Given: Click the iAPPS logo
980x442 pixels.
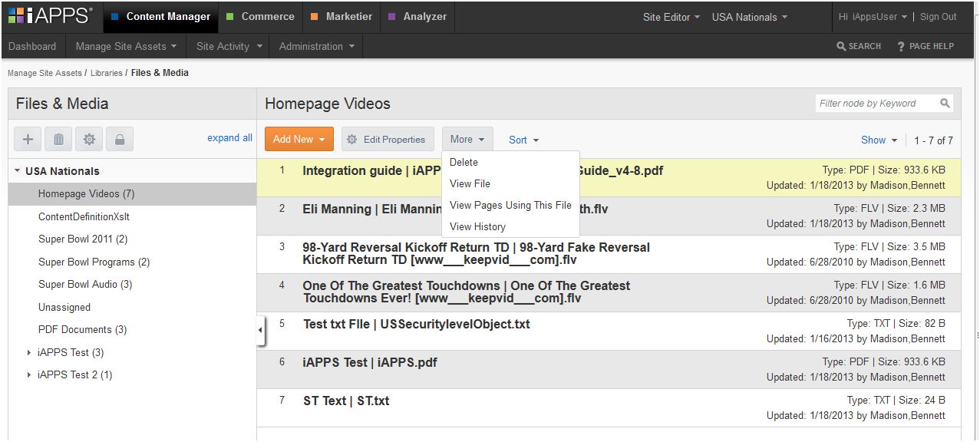Looking at the screenshot, I should pos(51,16).
